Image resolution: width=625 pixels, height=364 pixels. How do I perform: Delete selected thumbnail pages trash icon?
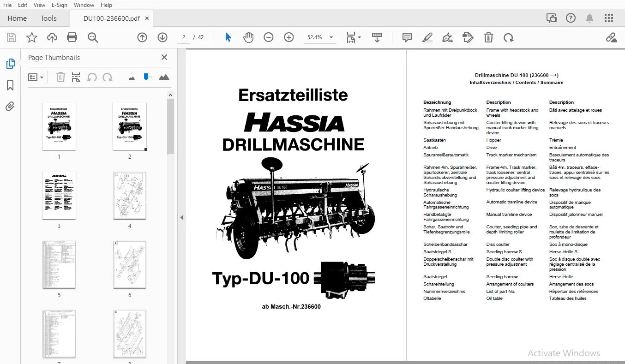coord(60,77)
